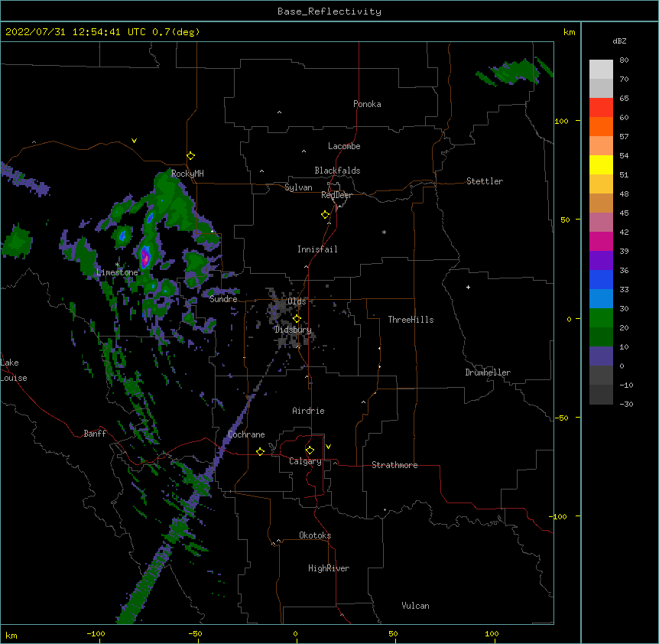The width and height of the screenshot is (659, 644).
Task: Click the green echo in top-right corner
Action: pos(517,71)
